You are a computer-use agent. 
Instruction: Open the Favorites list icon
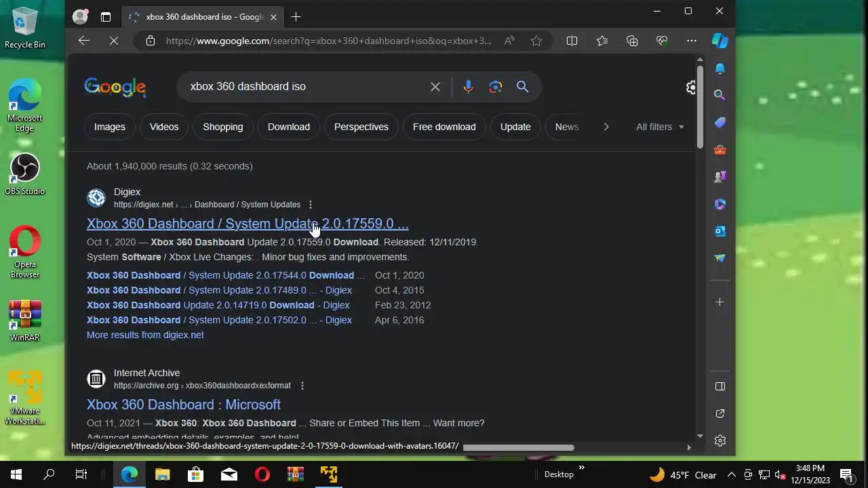[x=601, y=41]
